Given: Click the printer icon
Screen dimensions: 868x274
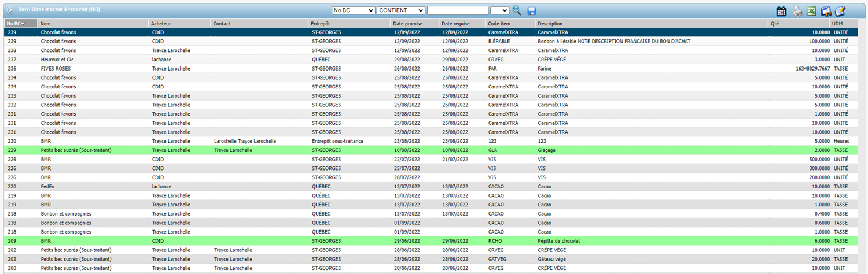Looking at the screenshot, I should (x=797, y=10).
